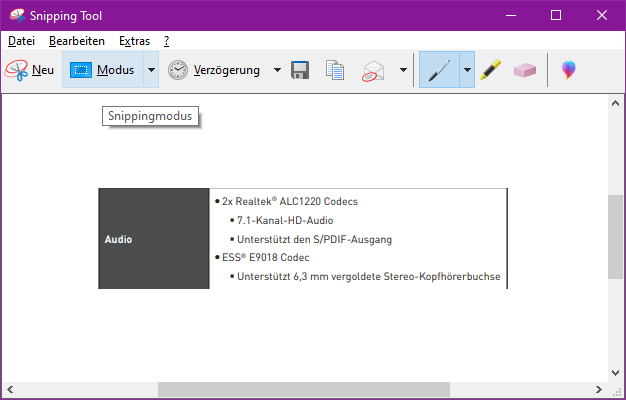The image size is (626, 400).
Task: Click the horizontal scrollbar thumb
Action: click(x=304, y=389)
